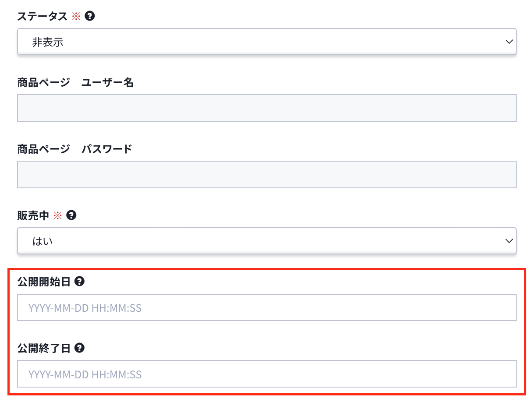Viewport: 532px width, 402px height.
Task: Click the help icon beside 販売中
Action: (71, 215)
